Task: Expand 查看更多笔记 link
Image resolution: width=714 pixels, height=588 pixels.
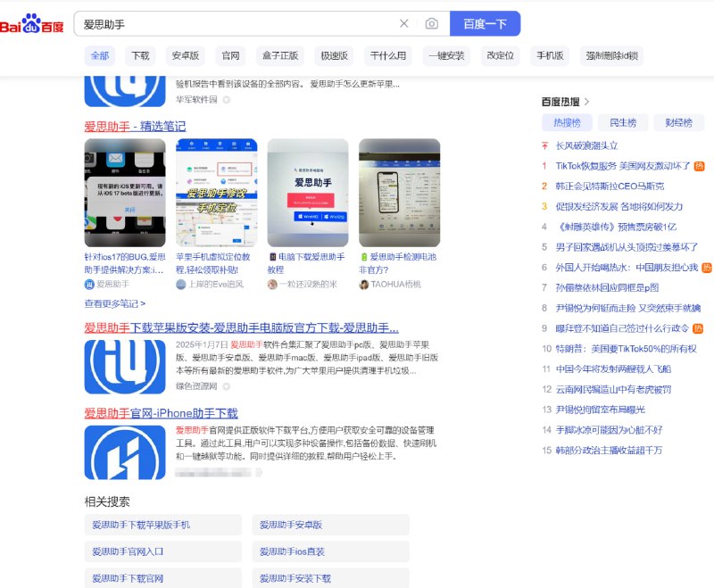Action: (x=115, y=303)
